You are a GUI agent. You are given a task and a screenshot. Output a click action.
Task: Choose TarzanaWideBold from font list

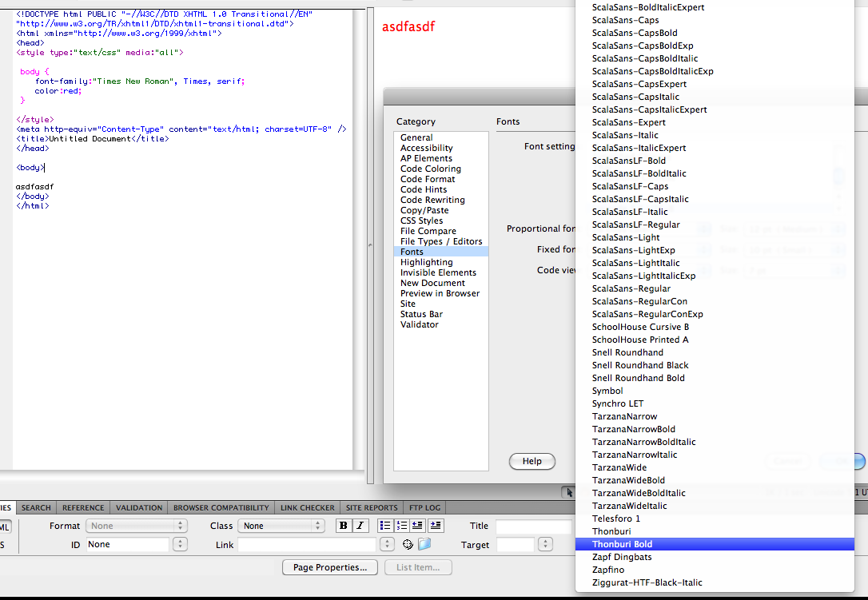click(715, 480)
